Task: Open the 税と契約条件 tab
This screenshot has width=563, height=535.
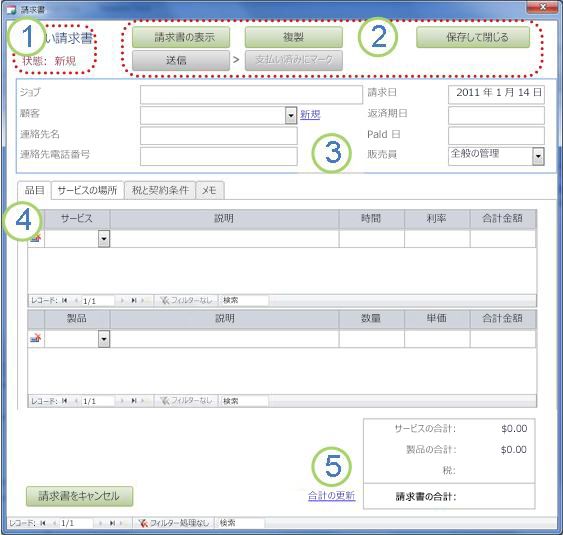Action: point(160,190)
